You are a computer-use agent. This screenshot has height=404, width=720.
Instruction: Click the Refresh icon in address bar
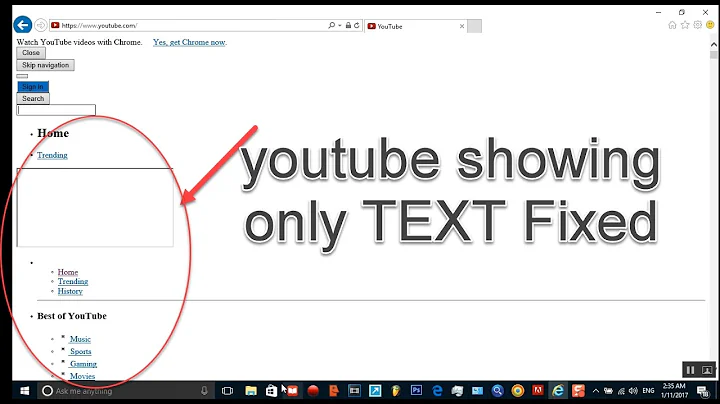pyautogui.click(x=356, y=25)
